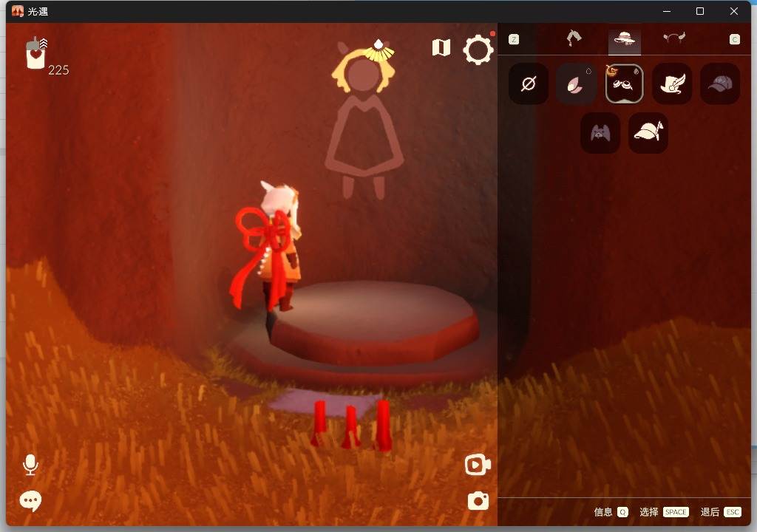Screen dimensions: 757x532
Task: Select the highlighted goggles accessory
Action: click(624, 84)
